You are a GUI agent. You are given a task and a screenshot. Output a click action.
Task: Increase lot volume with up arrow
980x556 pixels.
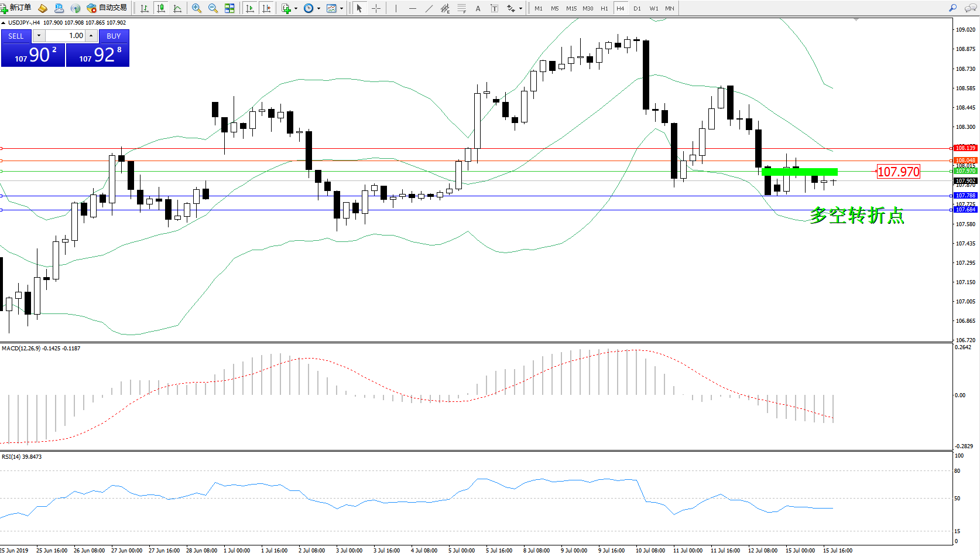(x=91, y=36)
